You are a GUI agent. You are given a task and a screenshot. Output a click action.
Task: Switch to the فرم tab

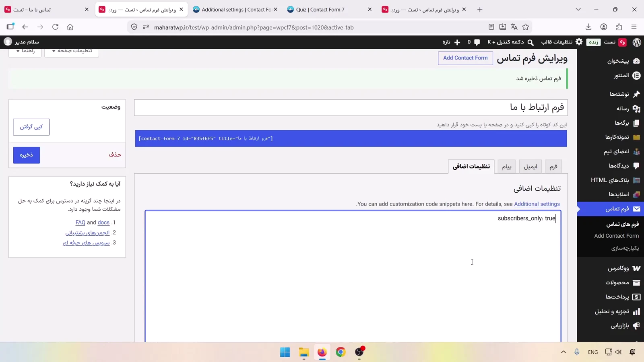click(553, 167)
